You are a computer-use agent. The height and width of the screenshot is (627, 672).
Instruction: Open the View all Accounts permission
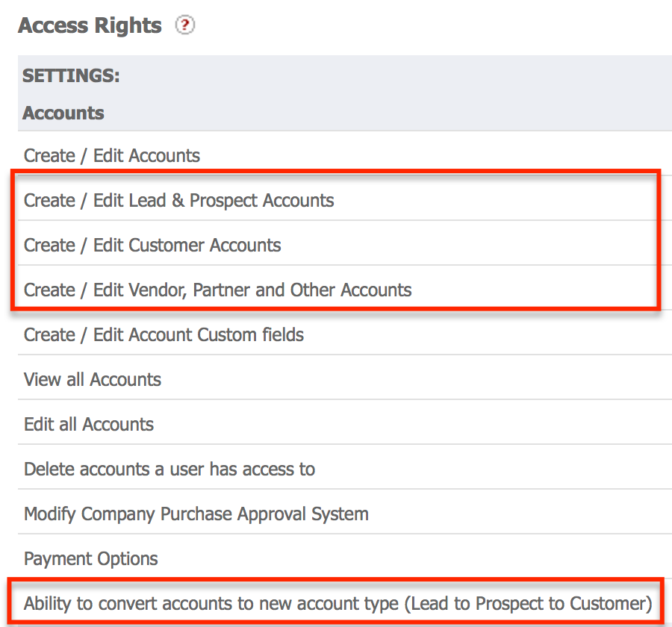tap(93, 380)
